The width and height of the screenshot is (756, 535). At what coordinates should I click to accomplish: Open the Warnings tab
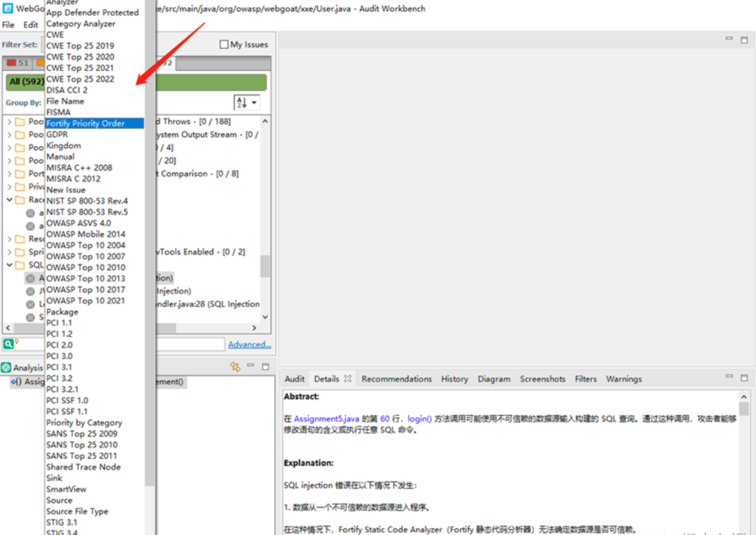tap(624, 379)
